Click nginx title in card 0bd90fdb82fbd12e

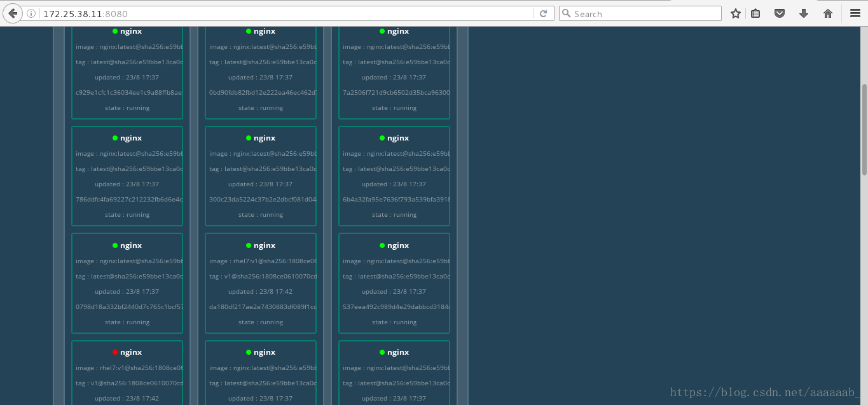click(x=265, y=31)
